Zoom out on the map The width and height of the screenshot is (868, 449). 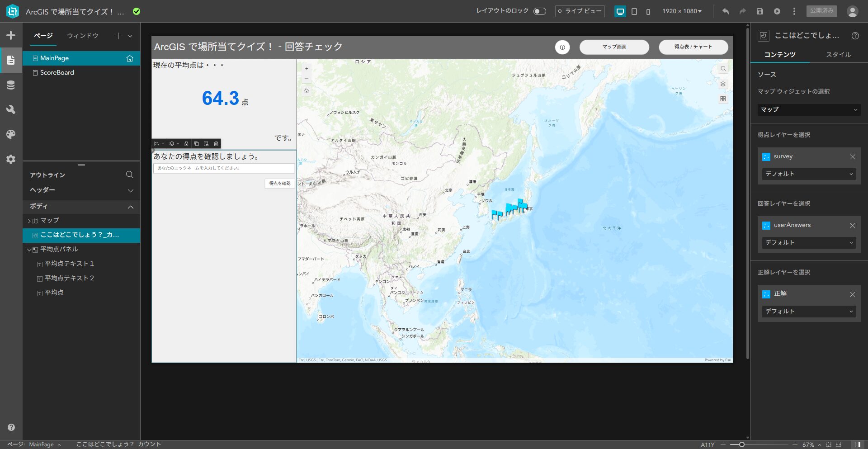click(307, 78)
